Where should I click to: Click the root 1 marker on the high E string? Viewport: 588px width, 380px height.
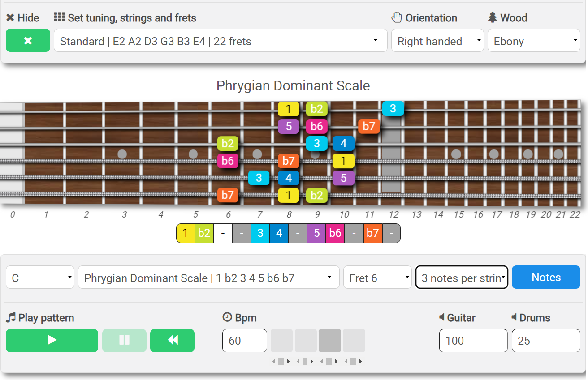[x=289, y=109]
